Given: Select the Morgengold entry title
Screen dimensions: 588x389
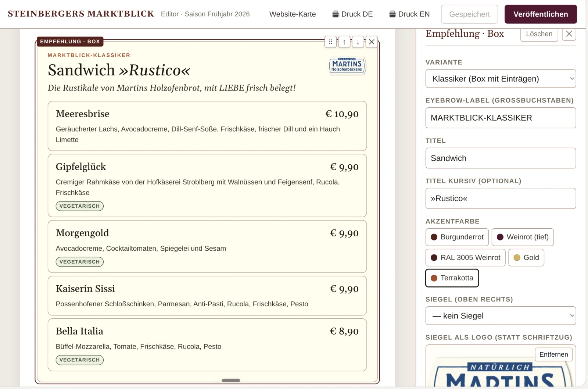Looking at the screenshot, I should pos(82,233).
